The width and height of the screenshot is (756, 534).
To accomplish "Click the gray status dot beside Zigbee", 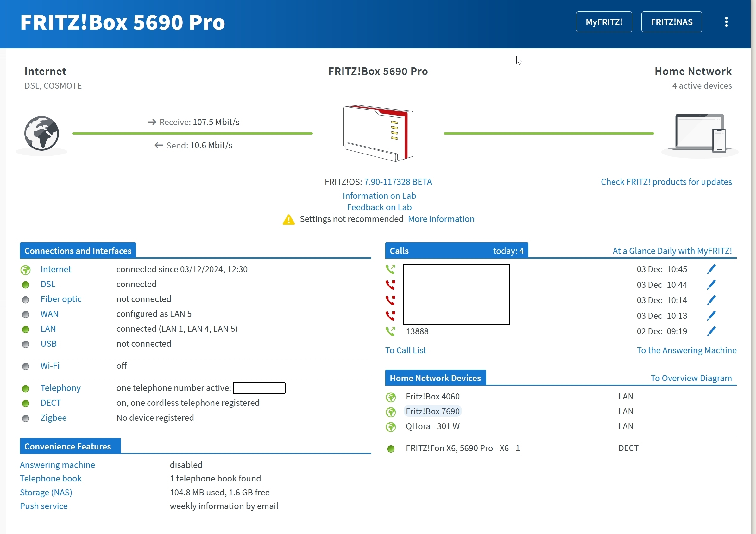I will pos(25,418).
